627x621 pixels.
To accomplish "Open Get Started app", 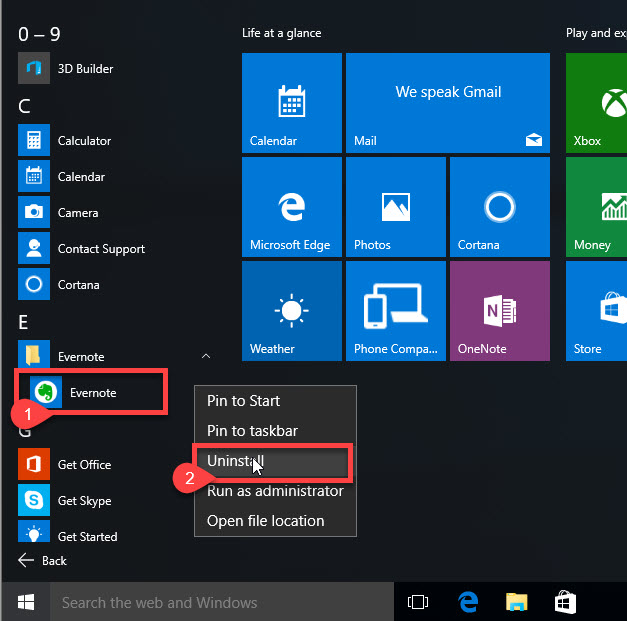I will pyautogui.click(x=68, y=532).
